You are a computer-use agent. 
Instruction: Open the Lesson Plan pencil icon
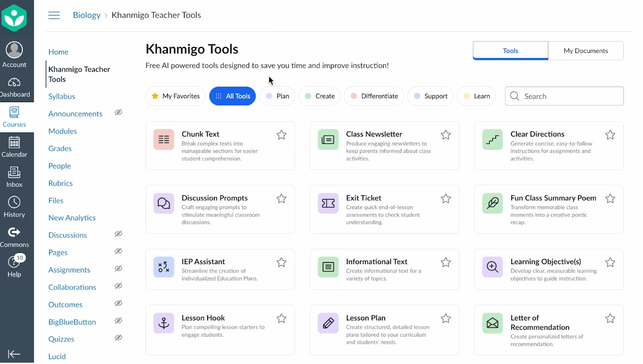328,323
